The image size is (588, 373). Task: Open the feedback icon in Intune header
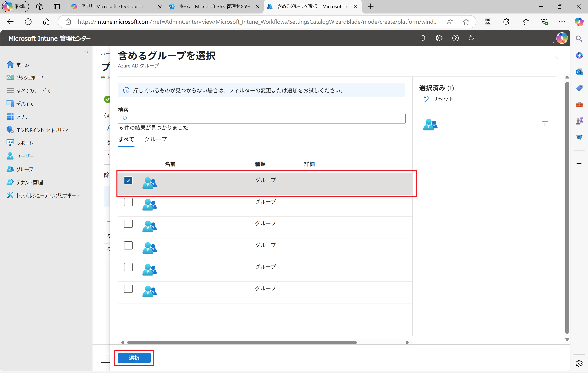pos(472,38)
